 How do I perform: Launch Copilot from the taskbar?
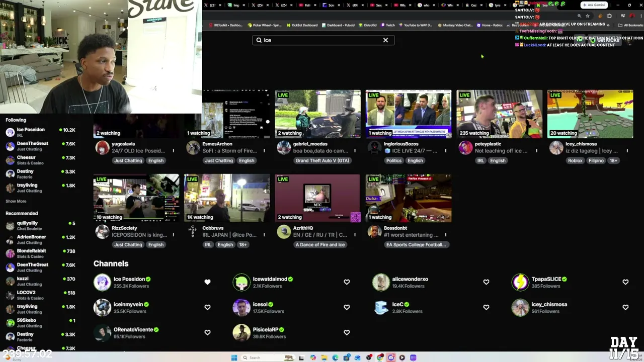[x=313, y=357]
